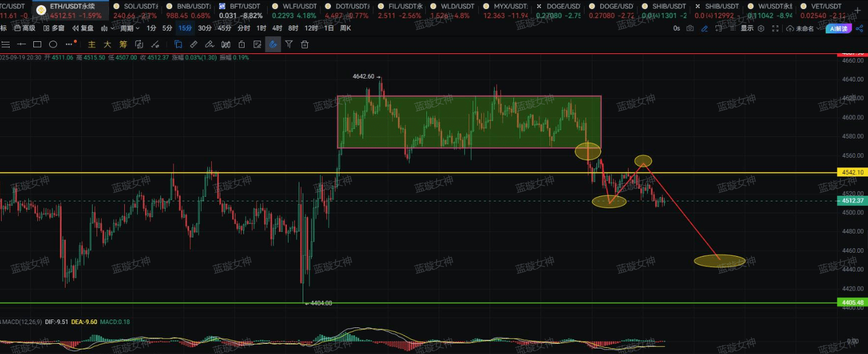This screenshot has height=354, width=868.
Task: Click the blue pencil draw icon
Action: click(x=704, y=28)
